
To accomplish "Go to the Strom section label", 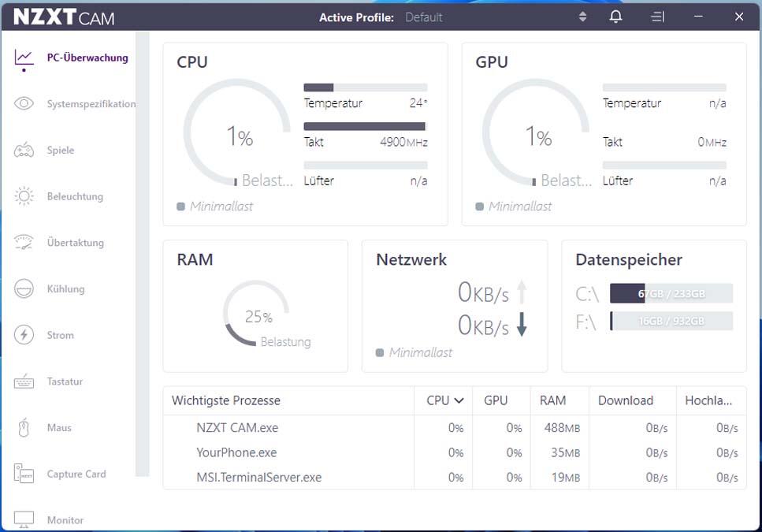I will tap(60, 335).
